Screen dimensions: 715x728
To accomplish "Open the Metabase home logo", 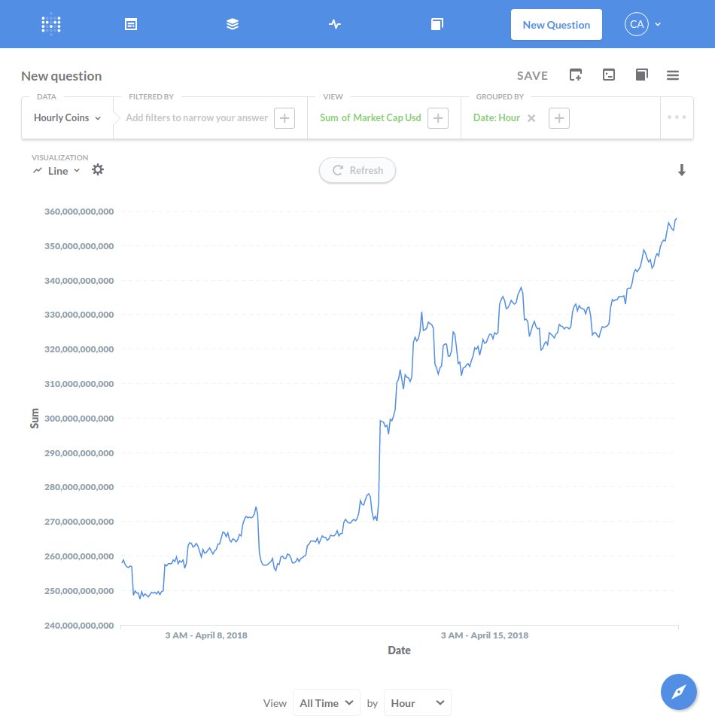I will [51, 24].
